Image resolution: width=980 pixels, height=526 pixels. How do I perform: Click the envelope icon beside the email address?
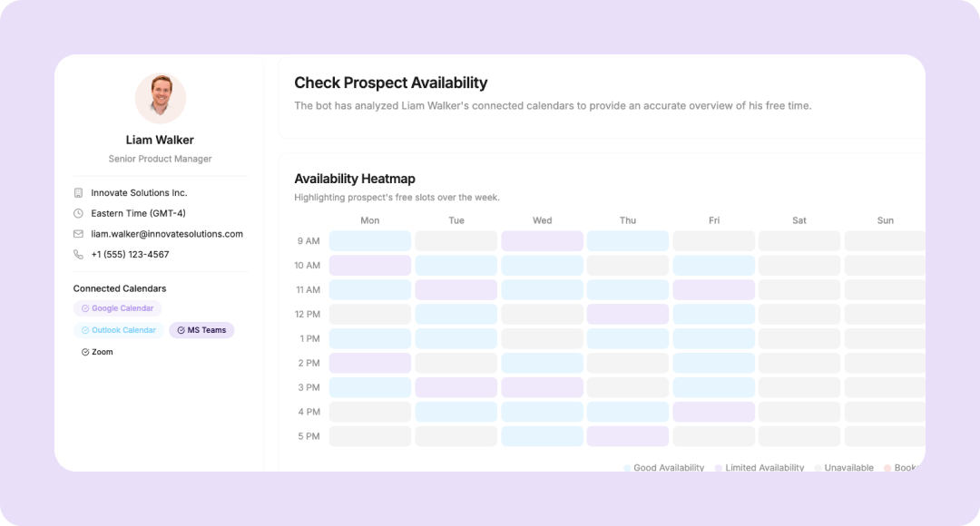tap(78, 234)
